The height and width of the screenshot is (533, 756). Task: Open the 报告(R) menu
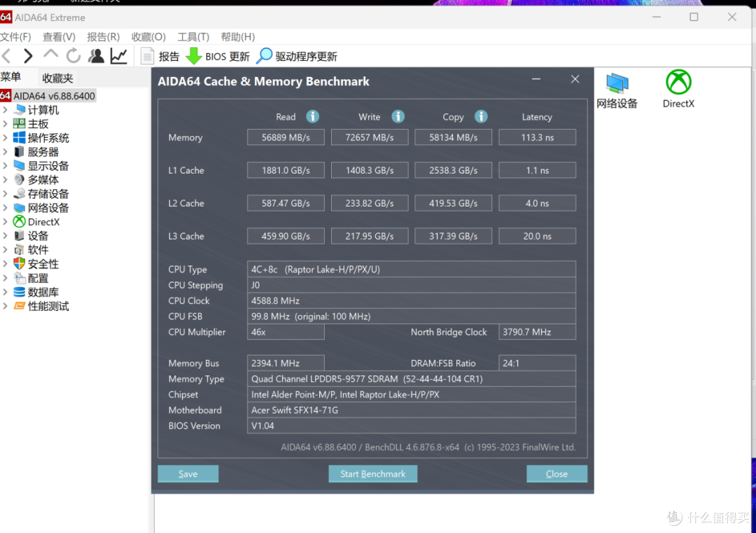pos(103,37)
